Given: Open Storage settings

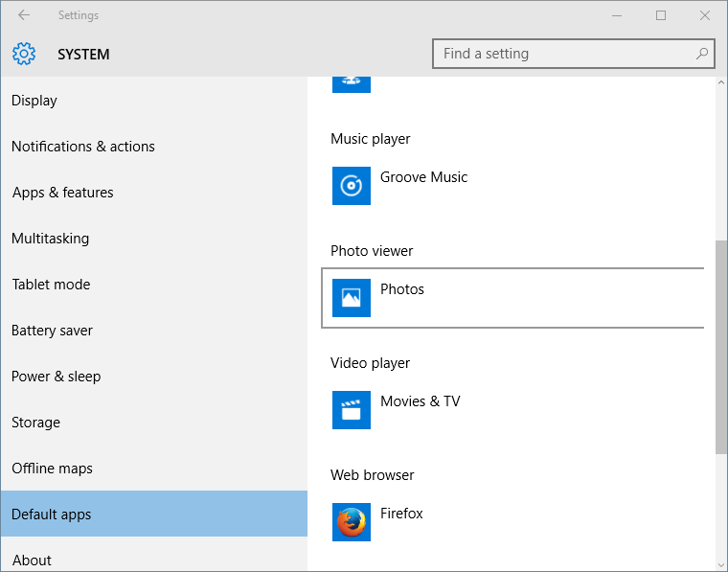Looking at the screenshot, I should click(x=35, y=423).
